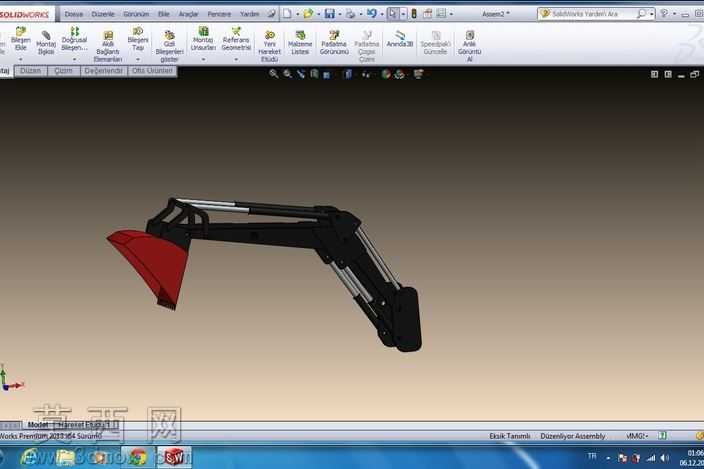The height and width of the screenshot is (469, 704).
Task: Click the Edit Appearance colored sphere icon
Action: click(385, 74)
